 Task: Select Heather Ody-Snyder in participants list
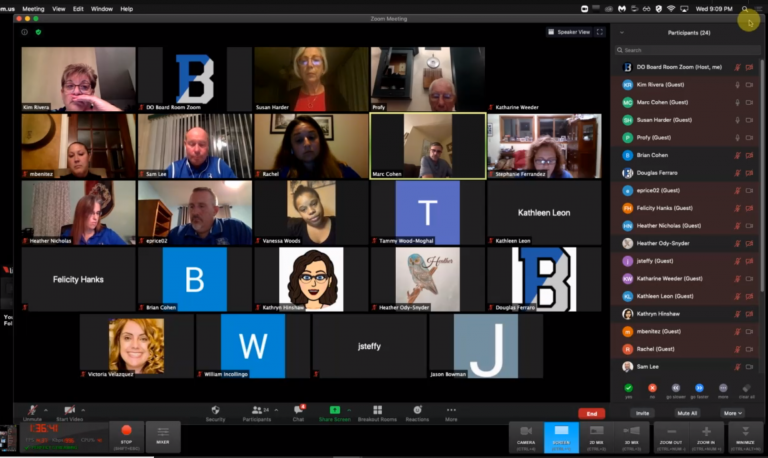point(687,243)
